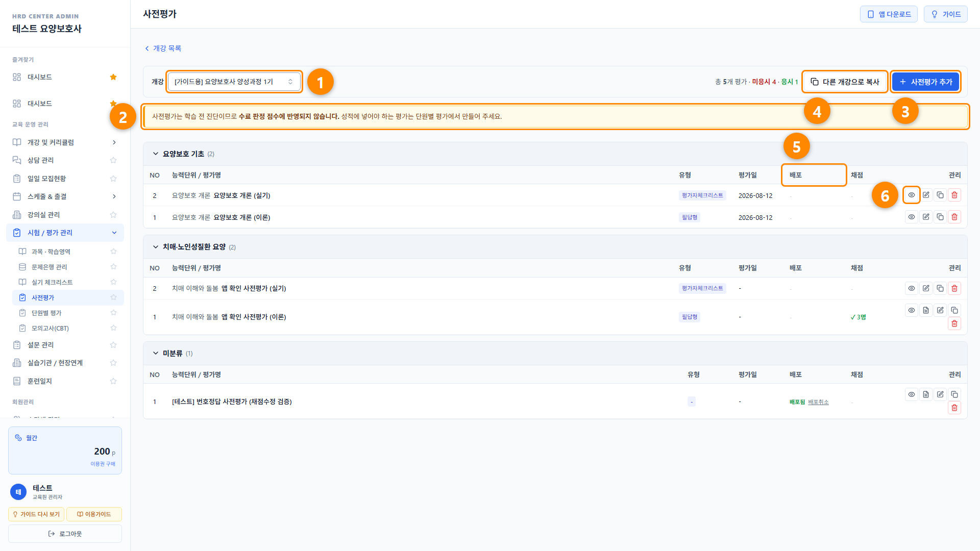Image resolution: width=980 pixels, height=551 pixels.
Task: Edit 앱 확인 사전평가 (이론) evaluation
Action: (x=940, y=310)
